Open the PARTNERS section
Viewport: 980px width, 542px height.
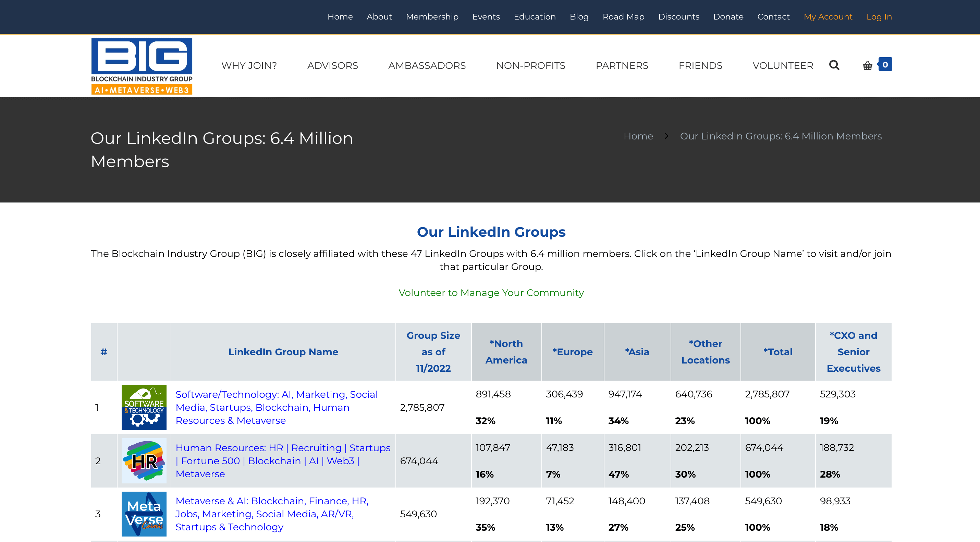(x=622, y=65)
